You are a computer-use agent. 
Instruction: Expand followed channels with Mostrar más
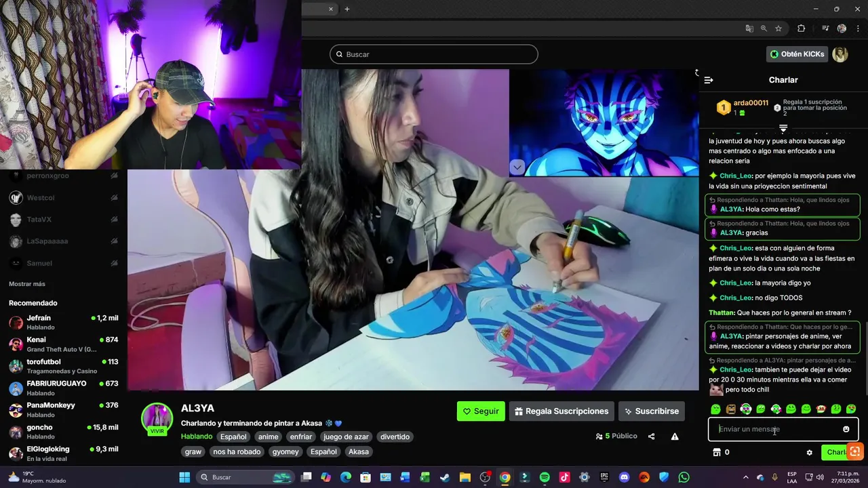click(x=27, y=284)
